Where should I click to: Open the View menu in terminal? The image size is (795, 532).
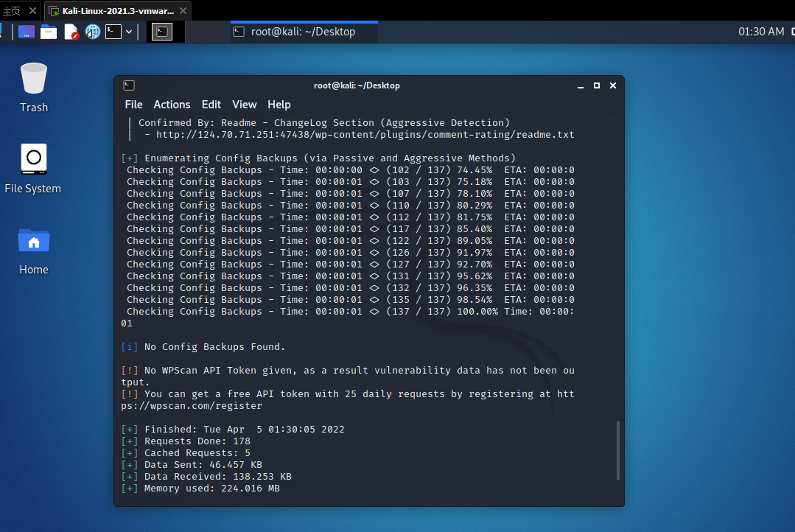tap(245, 105)
